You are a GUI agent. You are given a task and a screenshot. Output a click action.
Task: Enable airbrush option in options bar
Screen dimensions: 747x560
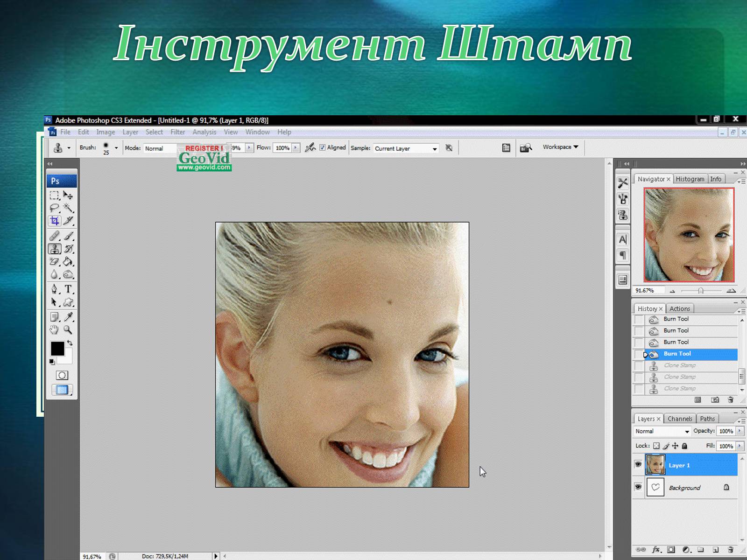[310, 148]
